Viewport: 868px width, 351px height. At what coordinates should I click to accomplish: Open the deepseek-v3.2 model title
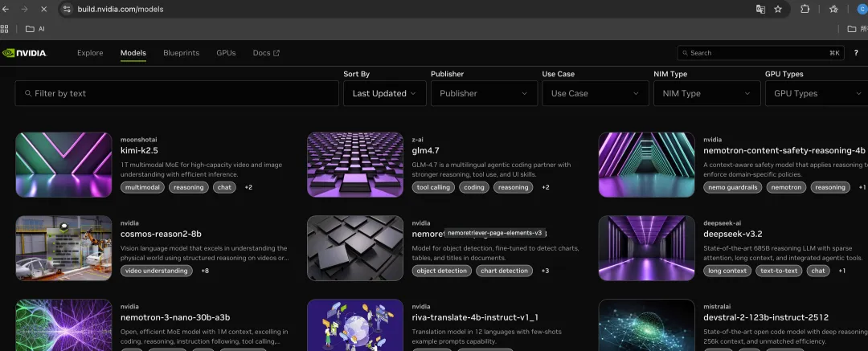click(733, 235)
